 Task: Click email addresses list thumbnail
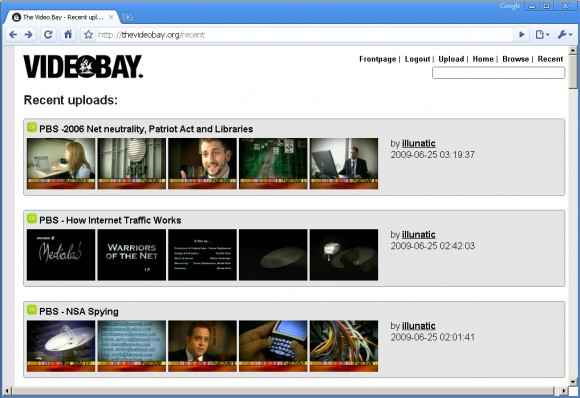[x=132, y=346]
